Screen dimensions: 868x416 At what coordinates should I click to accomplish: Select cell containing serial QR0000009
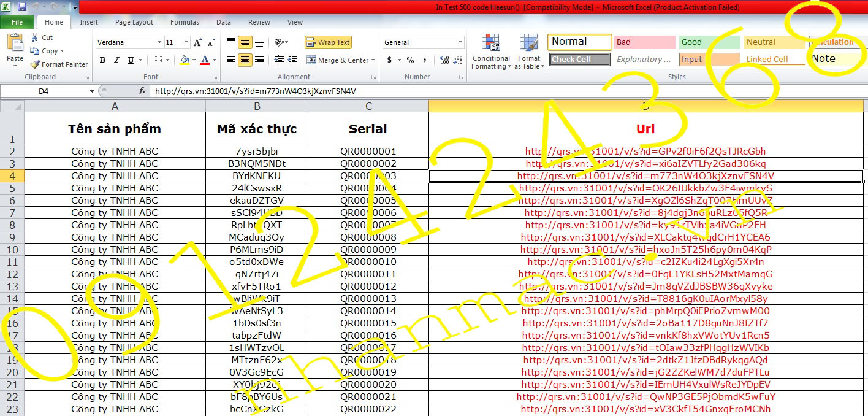368,250
